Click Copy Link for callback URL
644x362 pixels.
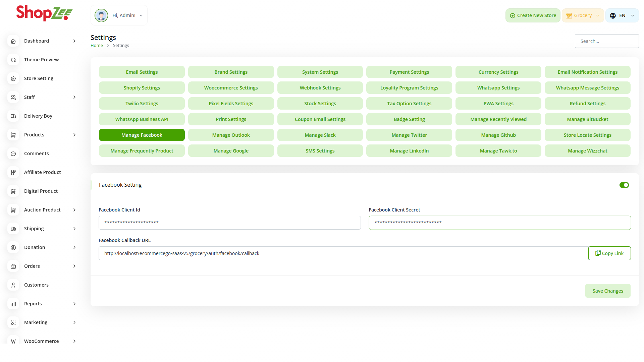point(609,253)
